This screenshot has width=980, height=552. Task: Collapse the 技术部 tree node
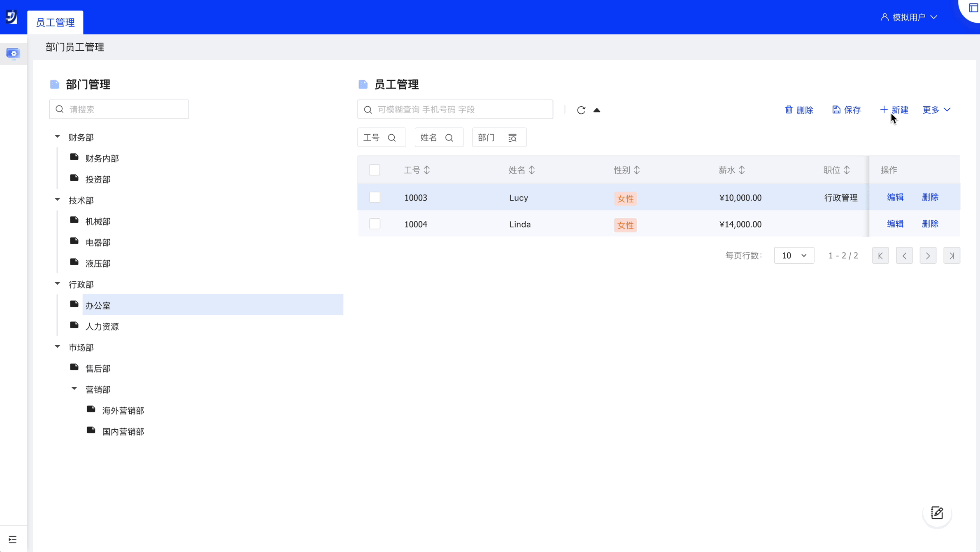pos(58,200)
